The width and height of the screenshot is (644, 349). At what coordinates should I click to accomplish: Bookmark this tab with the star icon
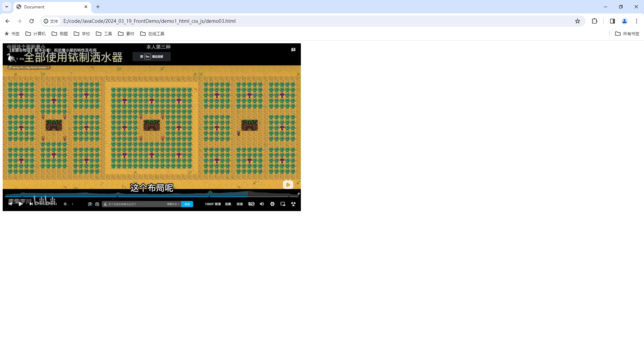578,21
